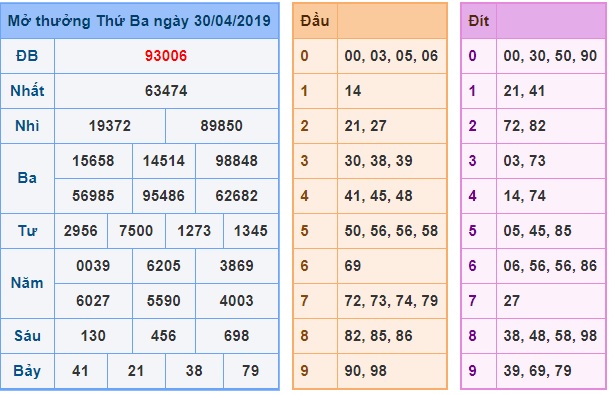Click the Nhất prize number 63474
The image size is (610, 395).
pos(166,91)
